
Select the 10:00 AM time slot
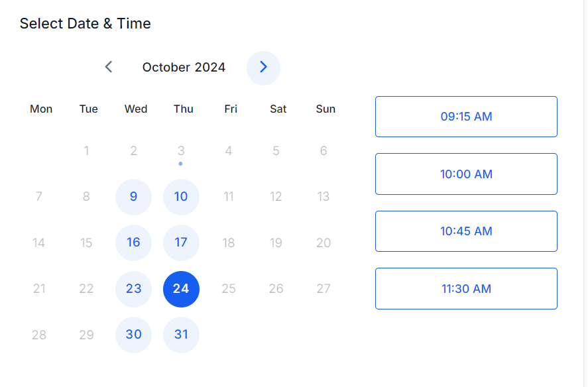(466, 174)
